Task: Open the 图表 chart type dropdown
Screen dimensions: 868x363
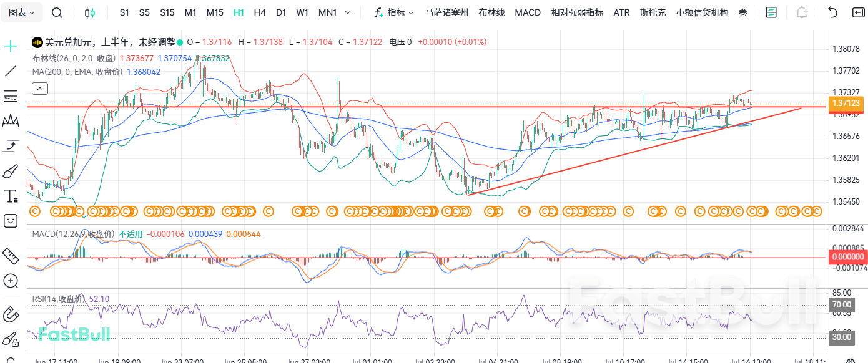Action: pos(21,12)
